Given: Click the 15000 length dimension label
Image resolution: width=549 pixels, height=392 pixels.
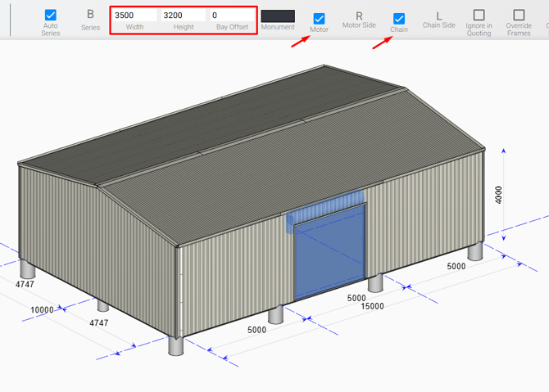Looking at the screenshot, I should tap(373, 306).
